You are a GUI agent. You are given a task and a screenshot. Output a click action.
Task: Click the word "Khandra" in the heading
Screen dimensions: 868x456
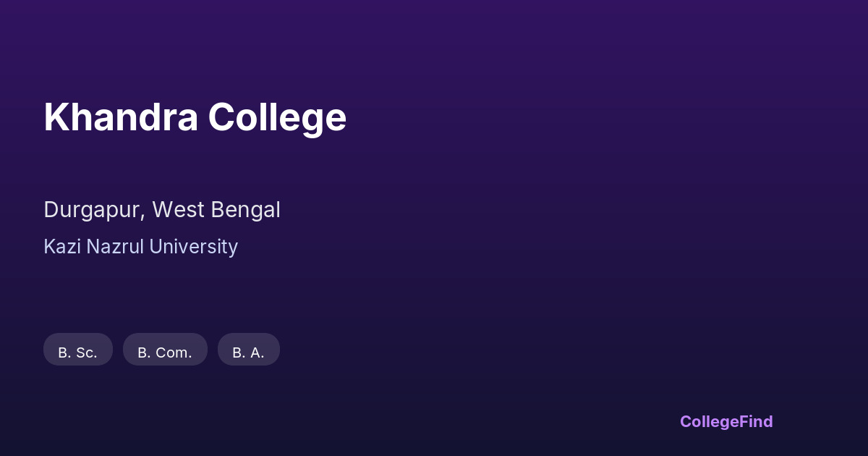pyautogui.click(x=121, y=117)
